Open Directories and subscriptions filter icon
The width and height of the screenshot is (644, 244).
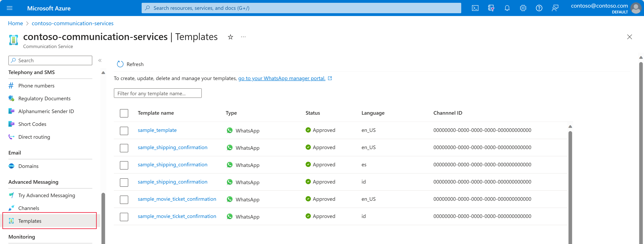pyautogui.click(x=491, y=8)
